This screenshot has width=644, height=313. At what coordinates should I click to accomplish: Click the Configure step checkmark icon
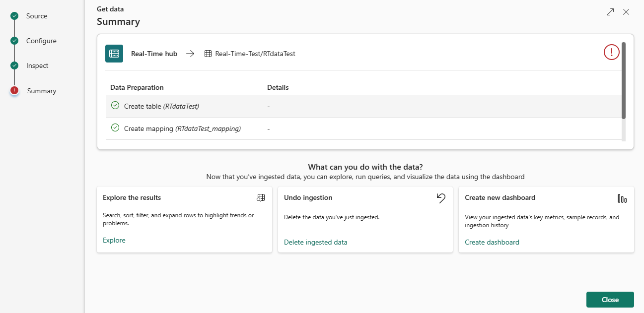(x=14, y=41)
